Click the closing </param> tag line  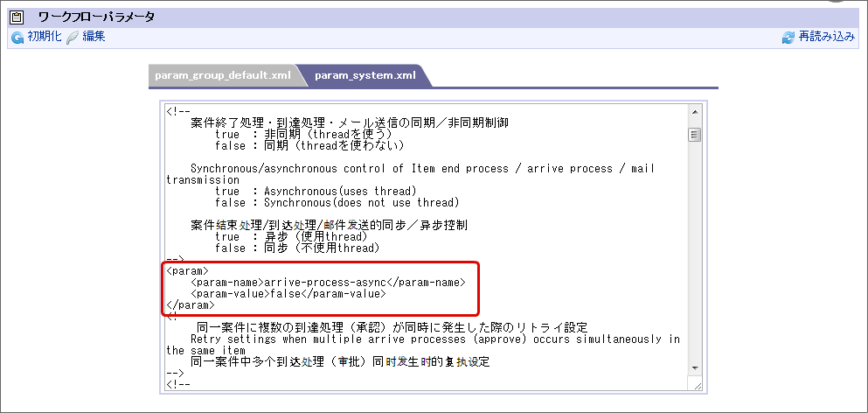pyautogui.click(x=190, y=305)
